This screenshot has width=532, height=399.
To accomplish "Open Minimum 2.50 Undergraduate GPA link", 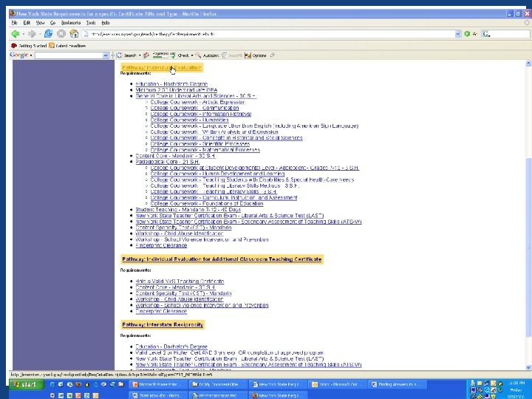I will [176, 90].
